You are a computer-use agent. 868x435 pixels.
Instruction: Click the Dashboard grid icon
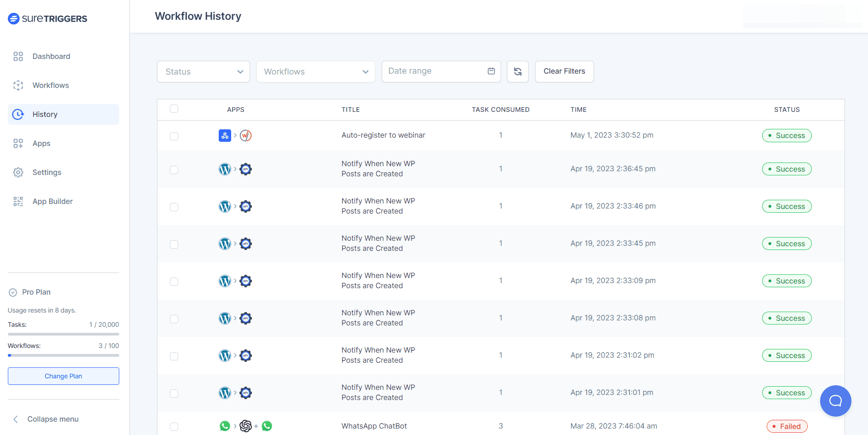point(18,56)
